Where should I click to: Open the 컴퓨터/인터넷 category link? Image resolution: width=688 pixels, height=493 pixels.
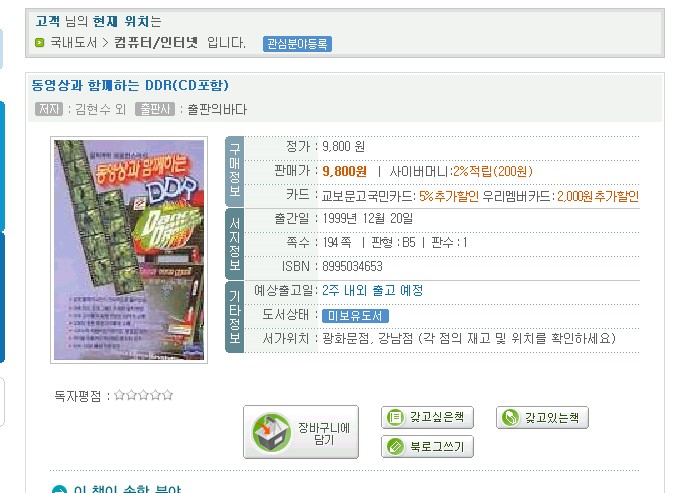coord(156,43)
